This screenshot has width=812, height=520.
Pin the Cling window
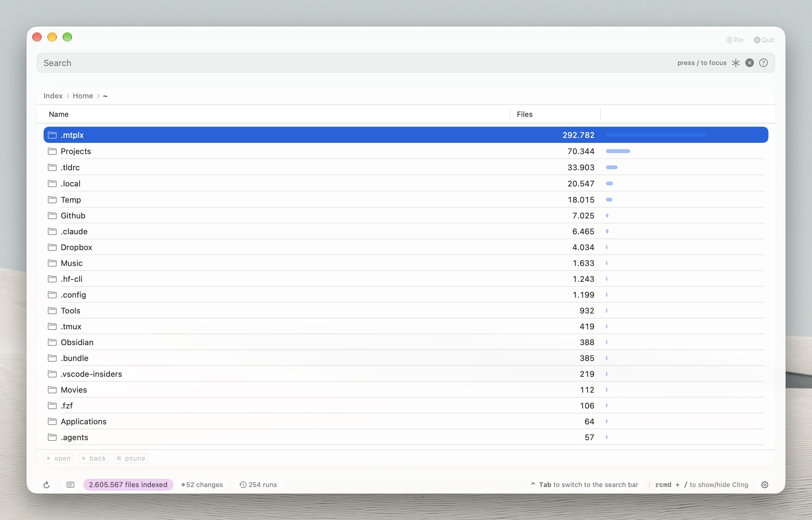pyautogui.click(x=735, y=40)
